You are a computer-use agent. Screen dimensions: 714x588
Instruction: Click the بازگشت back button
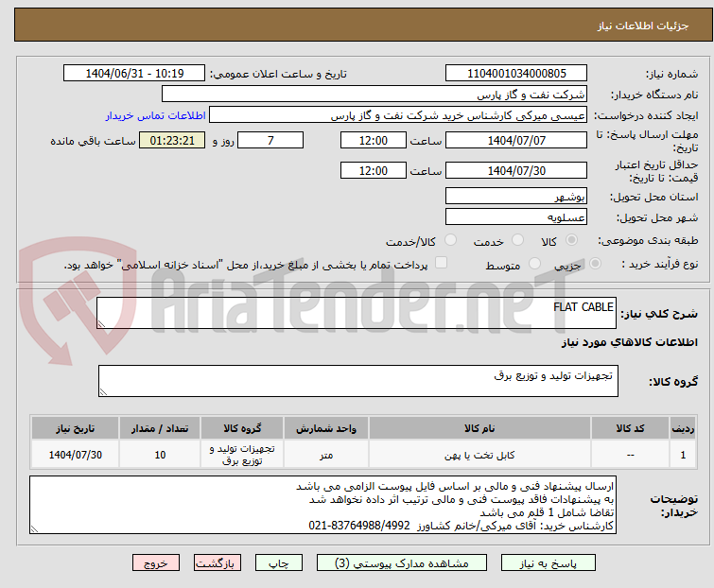(217, 563)
